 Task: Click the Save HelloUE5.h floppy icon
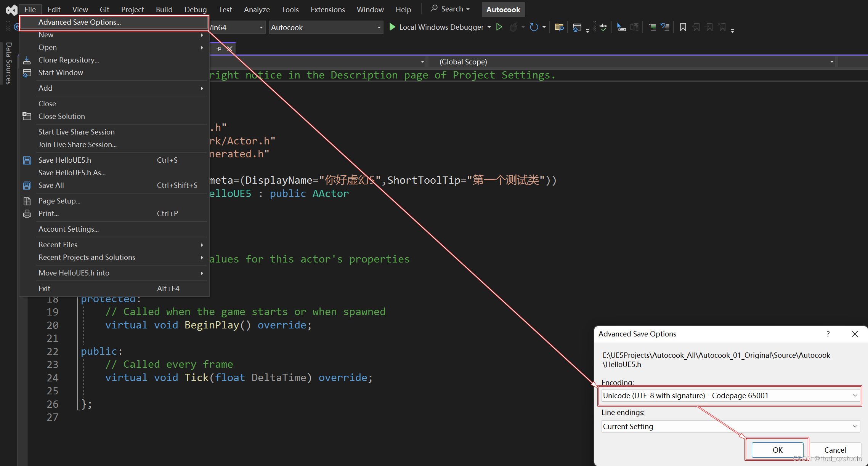click(x=27, y=160)
